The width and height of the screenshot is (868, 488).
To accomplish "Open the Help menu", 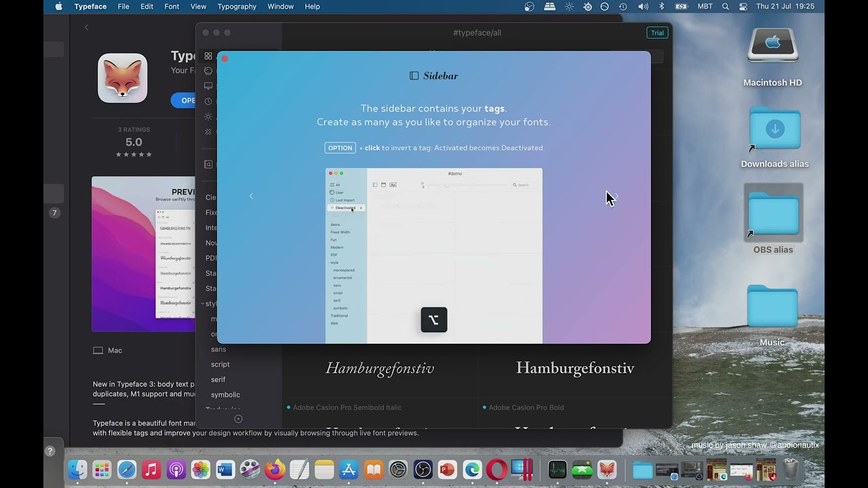I will [x=312, y=6].
